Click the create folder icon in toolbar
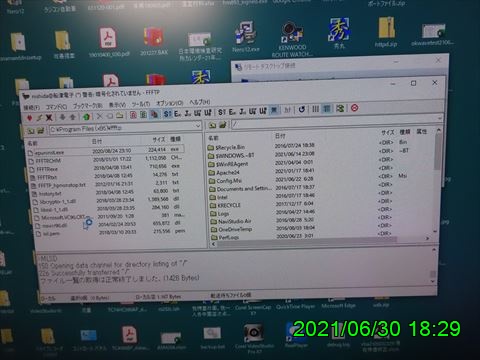 point(120,116)
